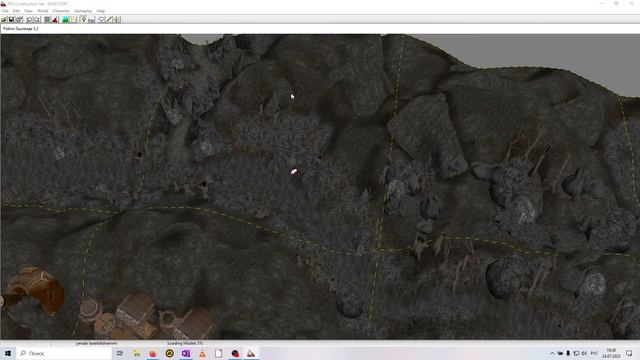Open the Help menu
The image size is (640, 360).
click(x=100, y=11)
